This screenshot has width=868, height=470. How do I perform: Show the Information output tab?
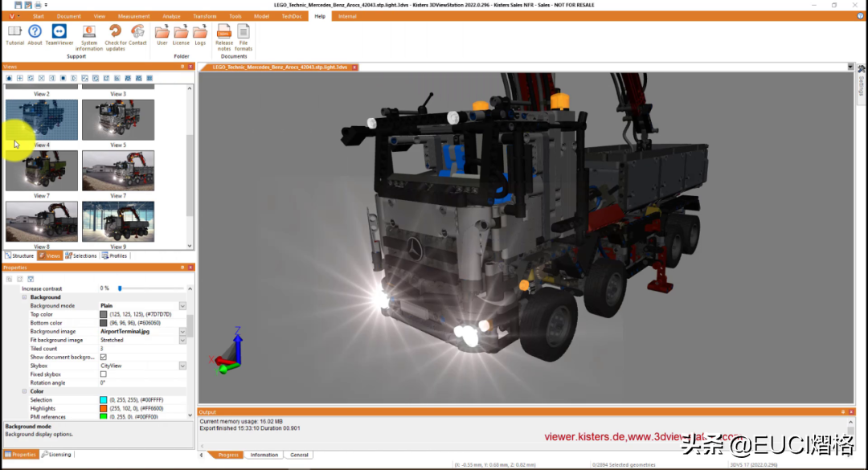264,455
